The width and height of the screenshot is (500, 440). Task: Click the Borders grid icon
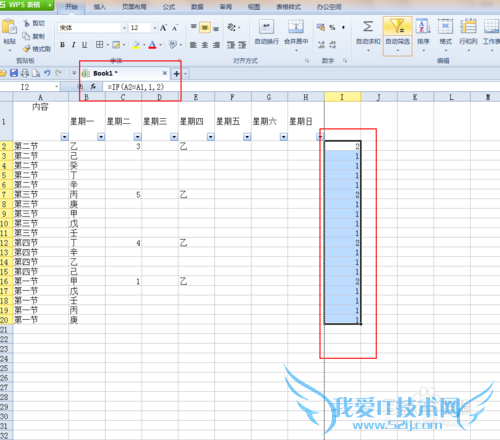point(99,44)
